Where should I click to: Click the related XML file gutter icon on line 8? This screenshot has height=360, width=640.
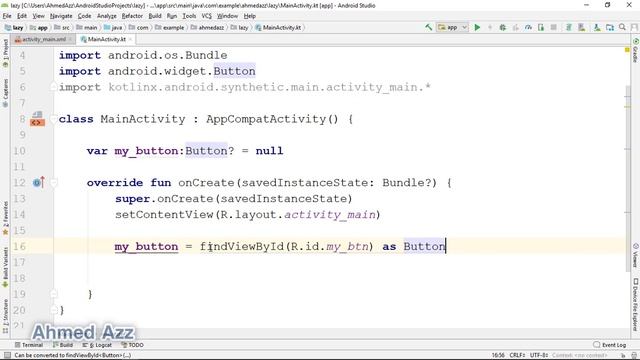coord(37,119)
